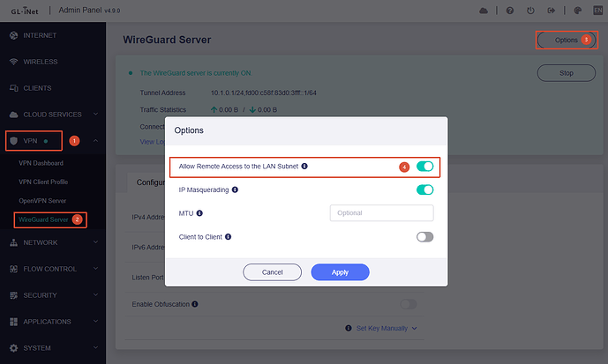Click info icon beside Set Key Manually

click(349, 328)
